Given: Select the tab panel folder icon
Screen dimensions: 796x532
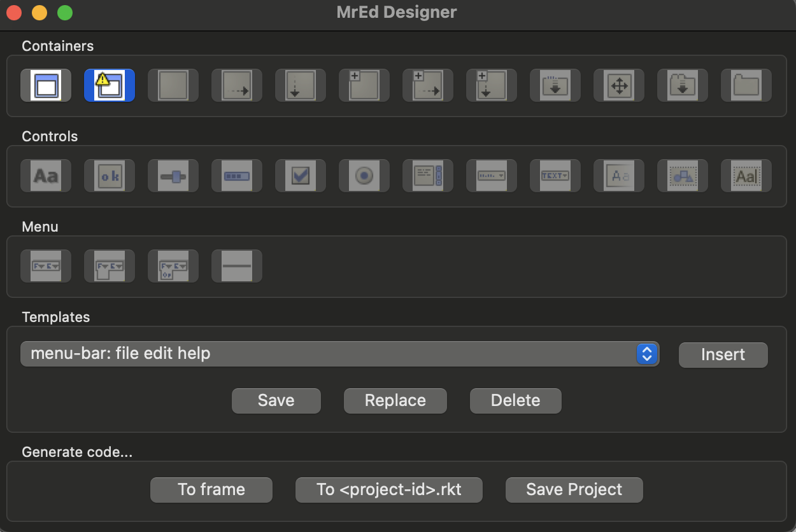Looking at the screenshot, I should point(746,85).
